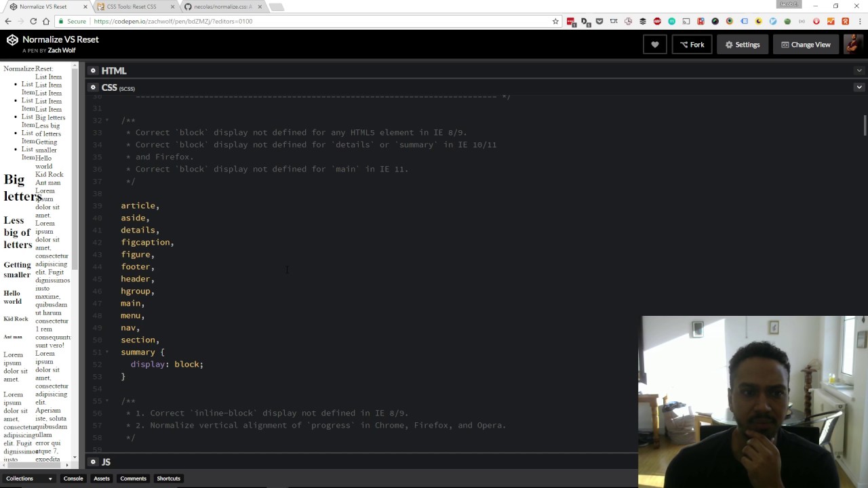Click the 'figcaption,' selector line
Screen dimensions: 868x488
[x=147, y=243]
